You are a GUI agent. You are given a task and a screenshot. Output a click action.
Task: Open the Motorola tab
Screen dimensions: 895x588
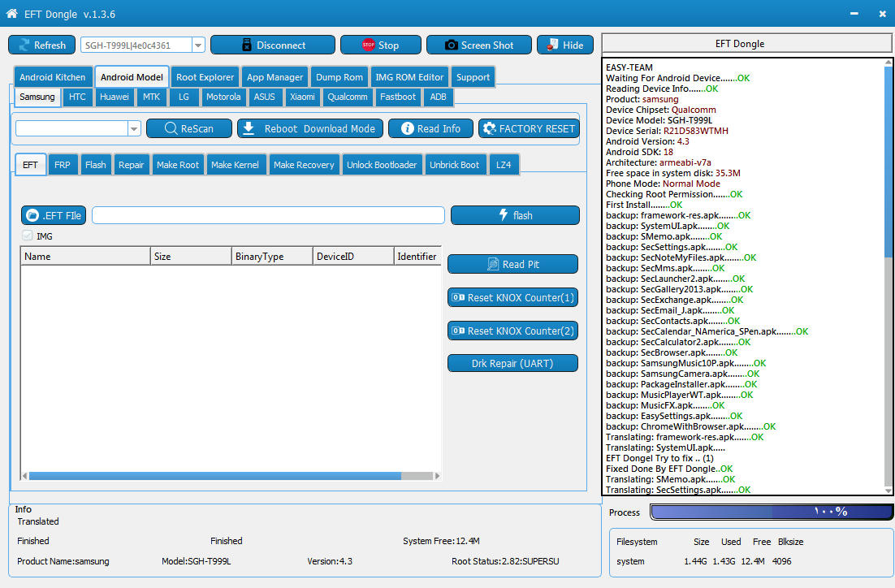(x=223, y=97)
